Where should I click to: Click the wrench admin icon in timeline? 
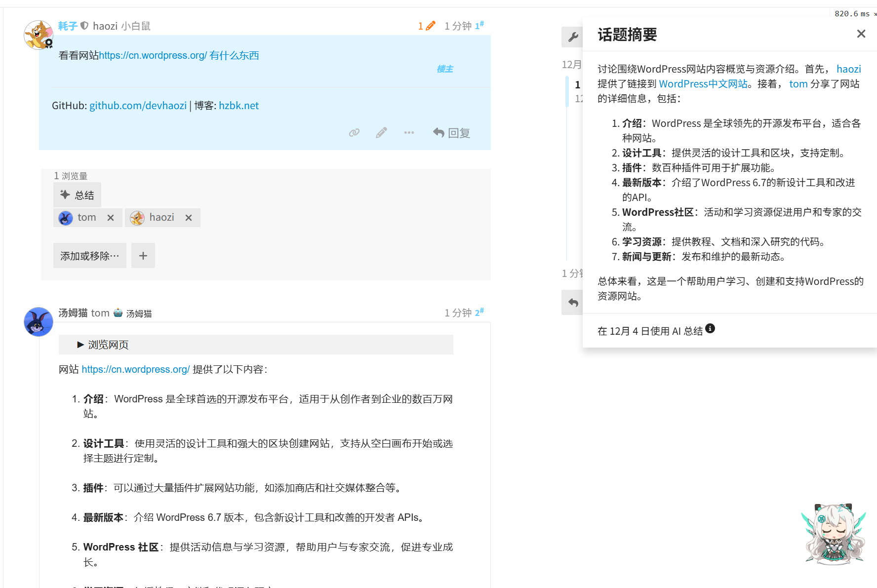pos(573,37)
